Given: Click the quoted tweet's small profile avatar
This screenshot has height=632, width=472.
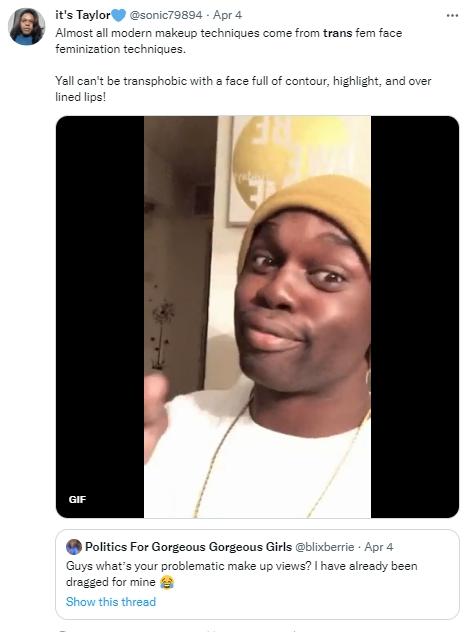Looking at the screenshot, I should (74, 547).
